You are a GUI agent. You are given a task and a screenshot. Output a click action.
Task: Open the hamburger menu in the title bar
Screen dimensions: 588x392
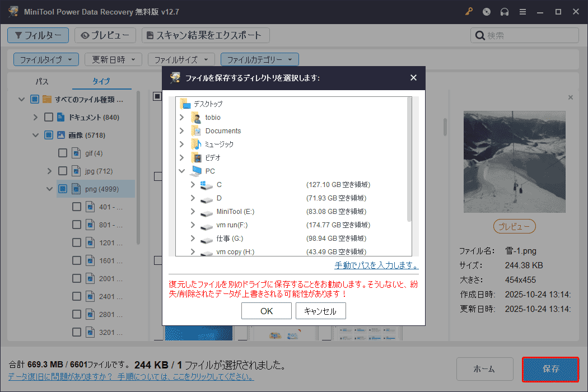tap(522, 11)
